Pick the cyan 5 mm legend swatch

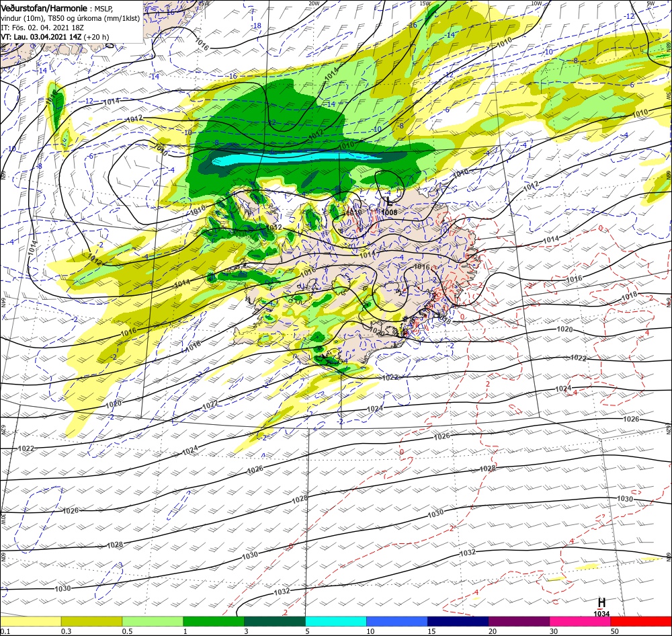point(336,621)
